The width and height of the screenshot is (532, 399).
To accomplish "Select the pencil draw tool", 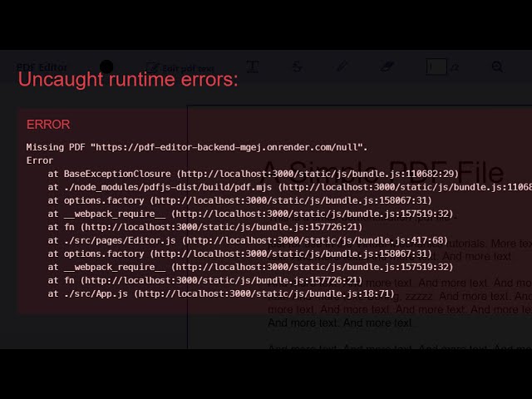I will [x=342, y=66].
